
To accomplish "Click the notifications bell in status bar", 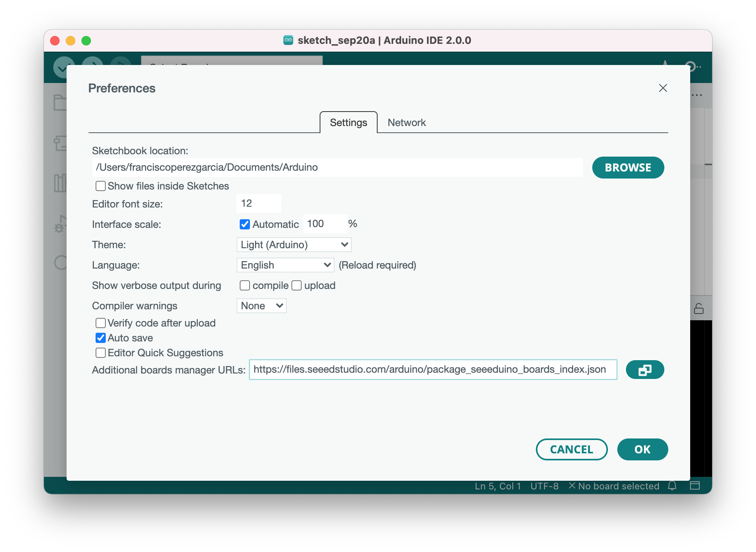I will [672, 486].
